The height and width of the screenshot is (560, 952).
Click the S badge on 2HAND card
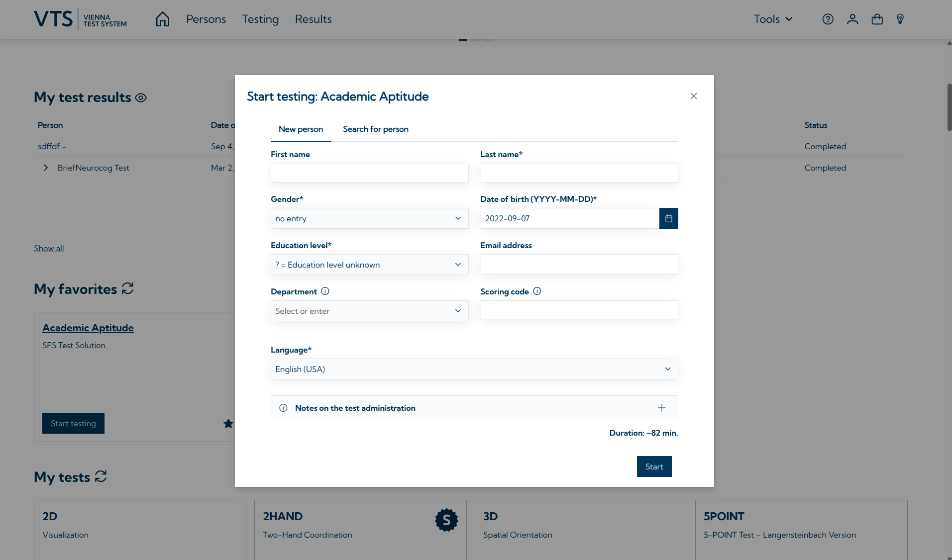click(x=446, y=520)
